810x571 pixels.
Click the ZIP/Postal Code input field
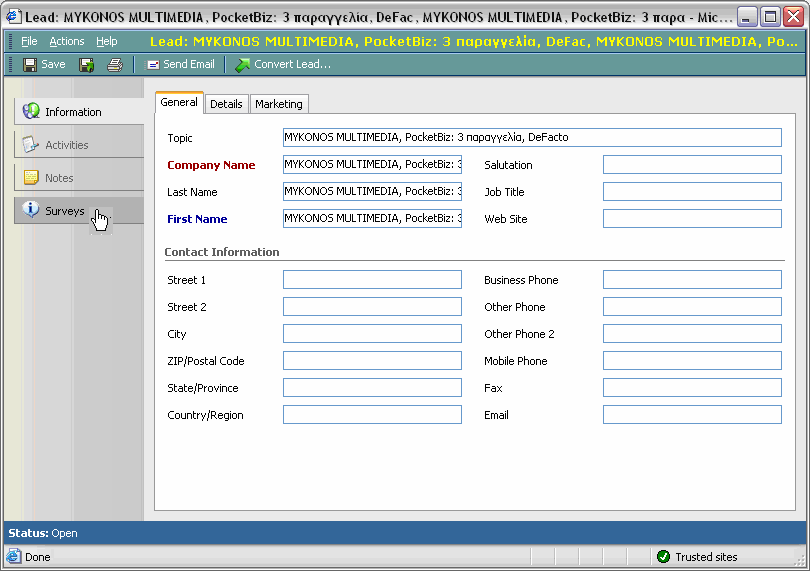372,360
